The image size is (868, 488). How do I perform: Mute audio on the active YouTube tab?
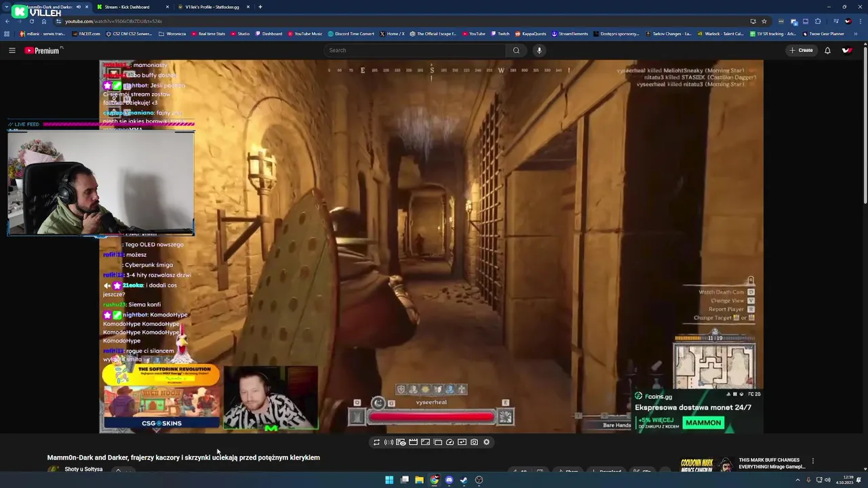click(x=79, y=7)
